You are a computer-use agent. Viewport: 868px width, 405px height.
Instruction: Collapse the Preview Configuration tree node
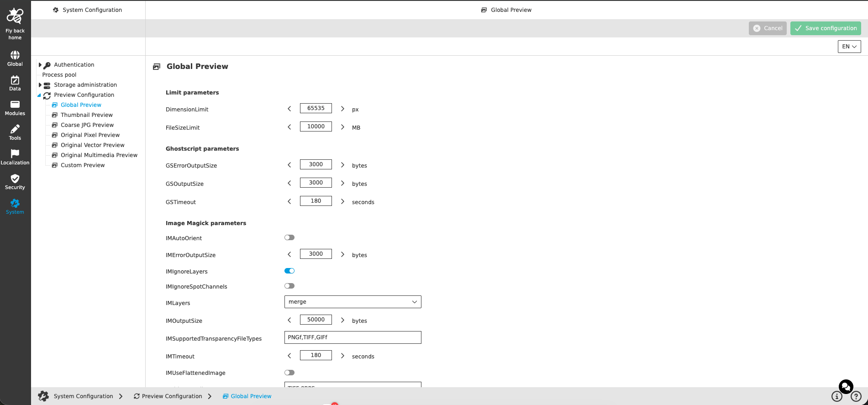[39, 95]
